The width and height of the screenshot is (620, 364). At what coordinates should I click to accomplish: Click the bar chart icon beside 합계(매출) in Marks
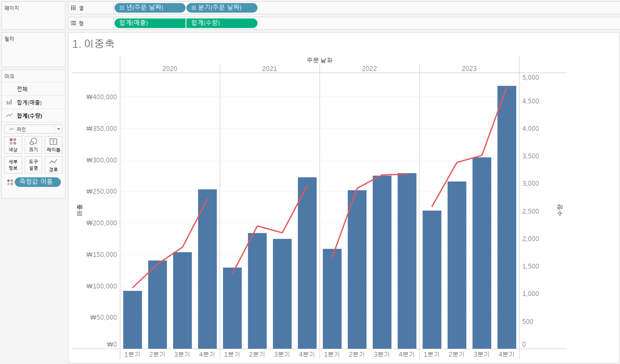click(x=9, y=102)
